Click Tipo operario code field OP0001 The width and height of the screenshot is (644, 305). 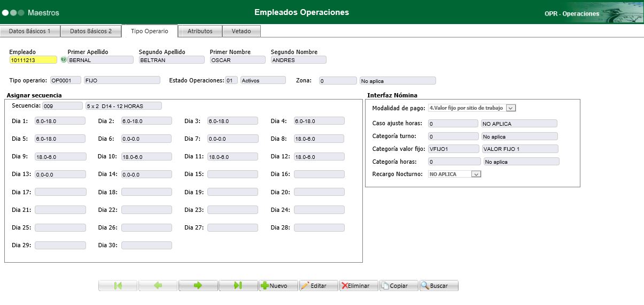[x=66, y=80]
